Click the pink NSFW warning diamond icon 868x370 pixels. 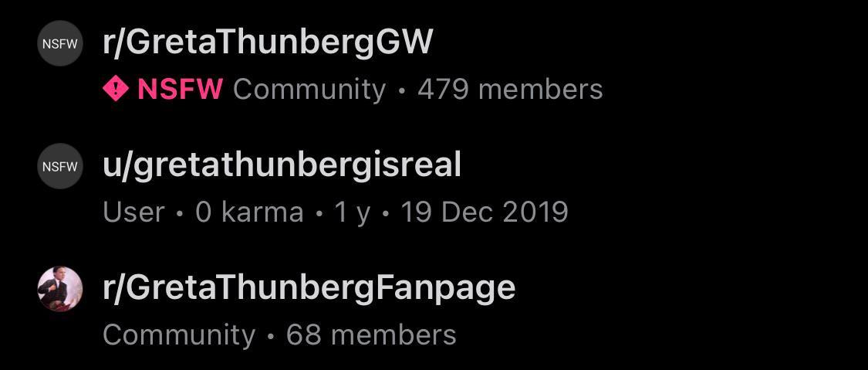click(x=116, y=89)
